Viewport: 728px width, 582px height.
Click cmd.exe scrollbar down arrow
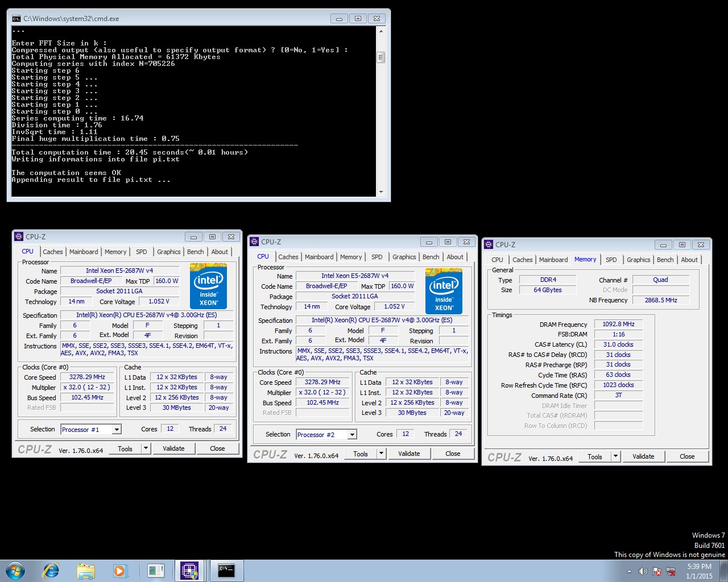381,192
